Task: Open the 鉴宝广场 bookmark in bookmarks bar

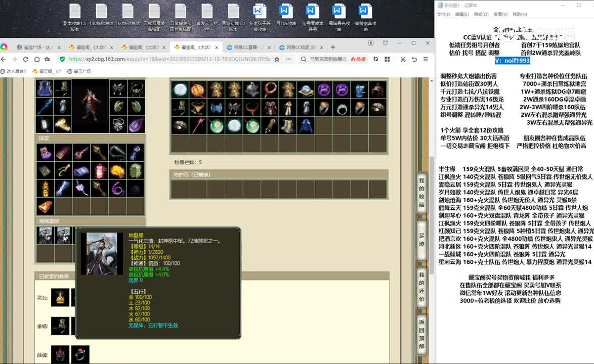Action: tap(79, 71)
